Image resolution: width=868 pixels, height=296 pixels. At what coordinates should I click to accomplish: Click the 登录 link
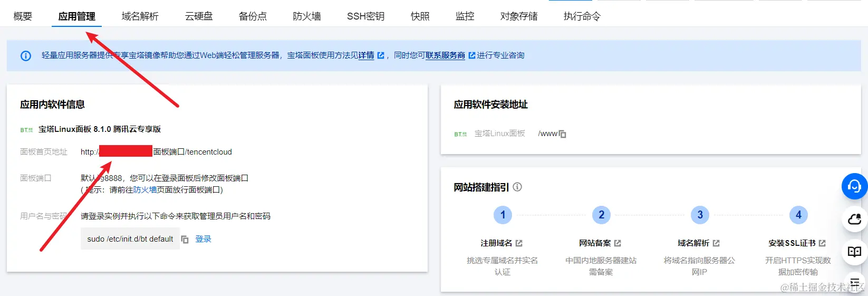(x=203, y=239)
